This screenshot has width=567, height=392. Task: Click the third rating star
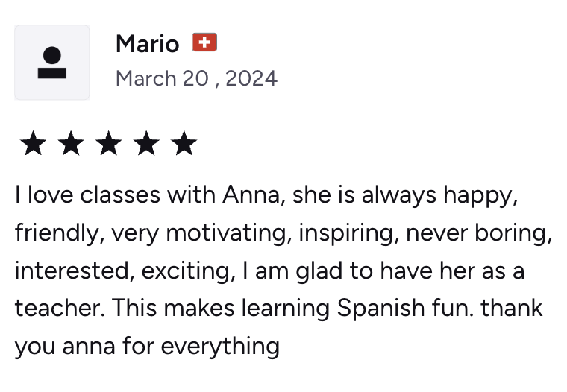coord(108,143)
